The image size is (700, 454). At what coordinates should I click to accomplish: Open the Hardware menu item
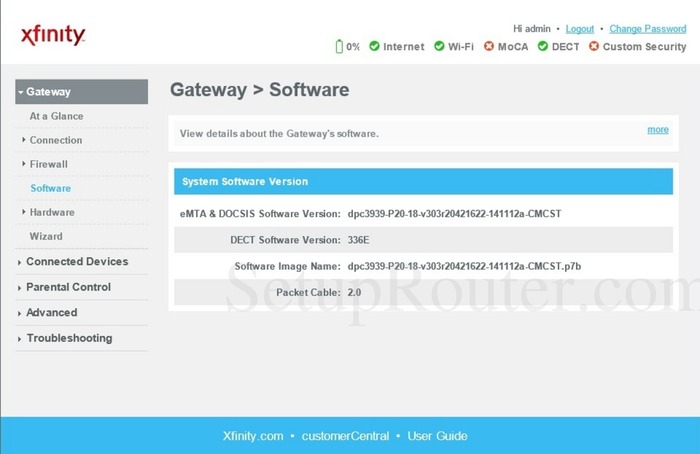pyautogui.click(x=52, y=212)
